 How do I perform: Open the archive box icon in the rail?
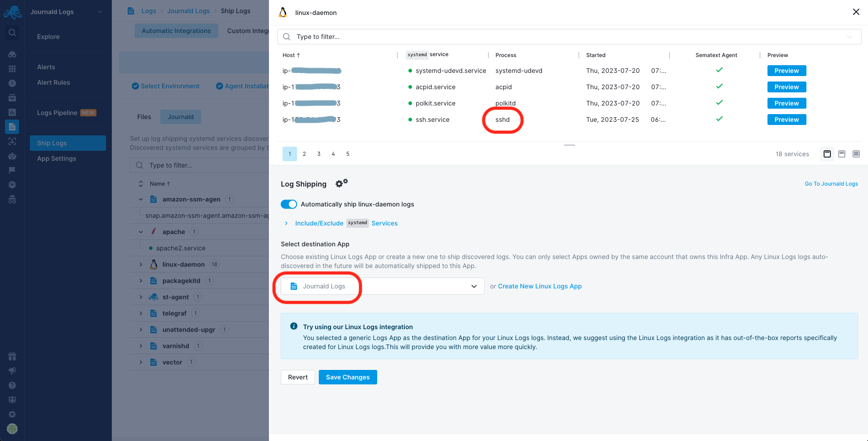click(12, 98)
